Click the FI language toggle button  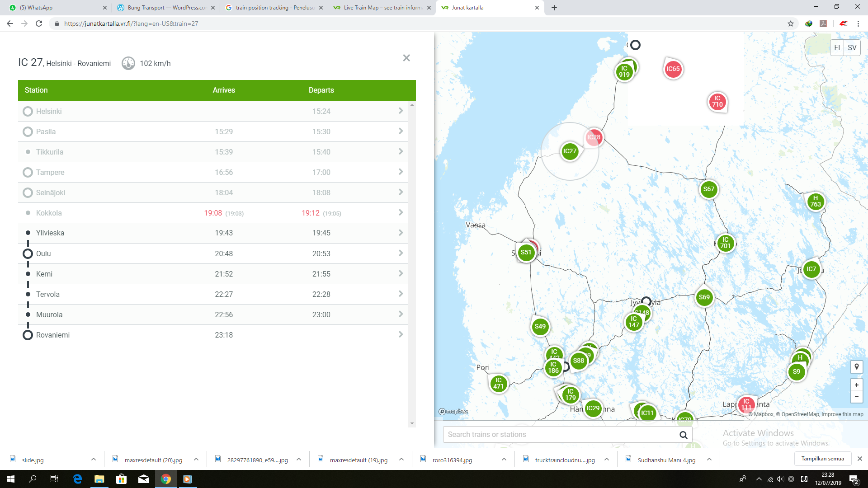(x=837, y=47)
